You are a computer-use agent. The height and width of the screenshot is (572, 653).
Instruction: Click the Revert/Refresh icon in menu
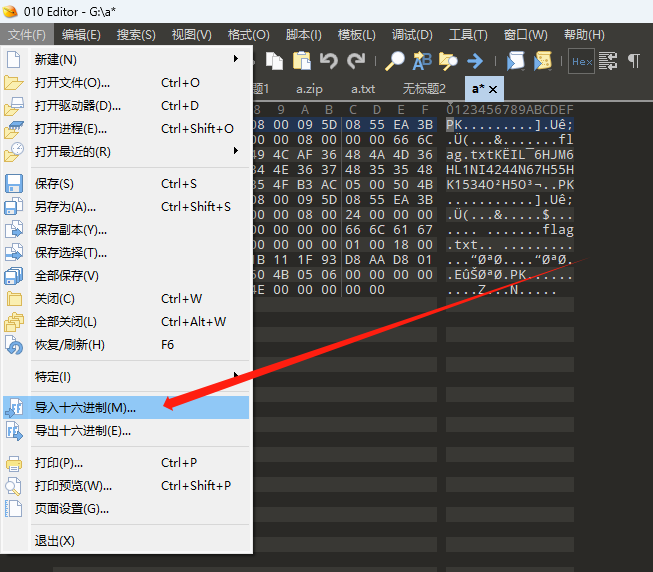coord(14,345)
